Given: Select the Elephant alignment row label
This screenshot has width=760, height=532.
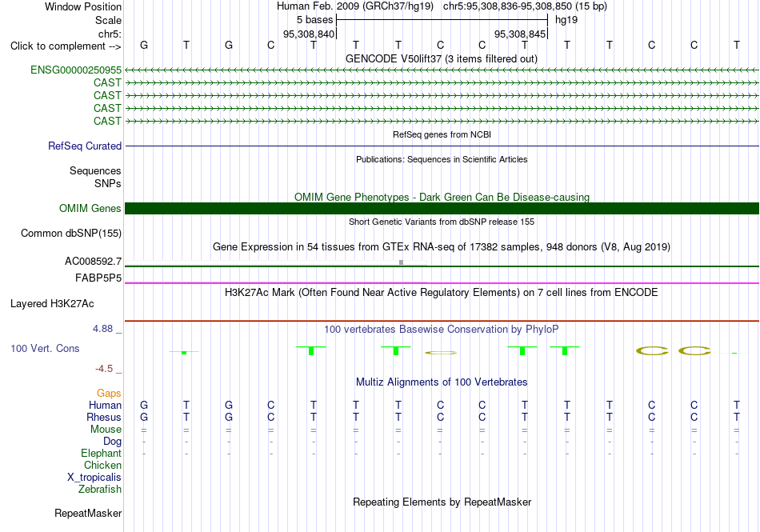Looking at the screenshot, I should (101, 453).
